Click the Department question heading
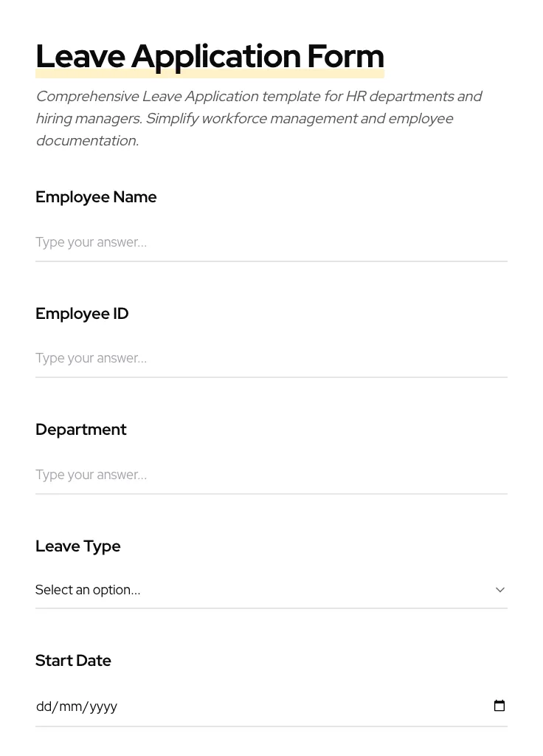This screenshot has height=756, width=543. (81, 430)
